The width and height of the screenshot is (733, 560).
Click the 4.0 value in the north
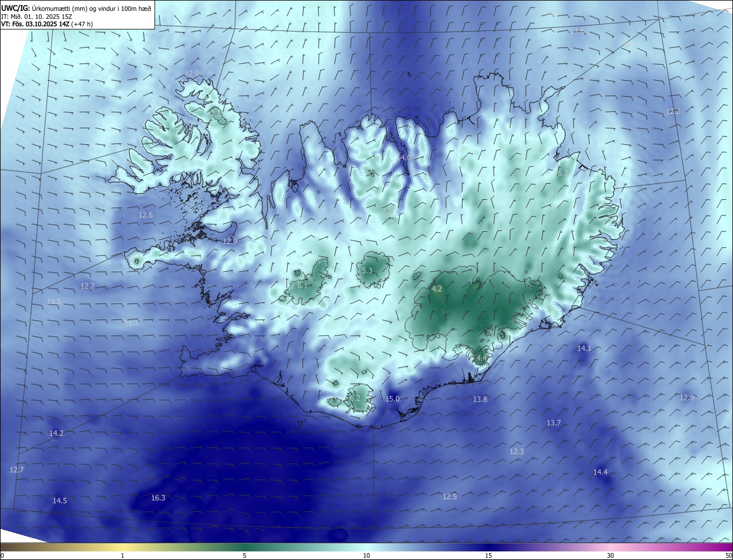click(x=405, y=157)
